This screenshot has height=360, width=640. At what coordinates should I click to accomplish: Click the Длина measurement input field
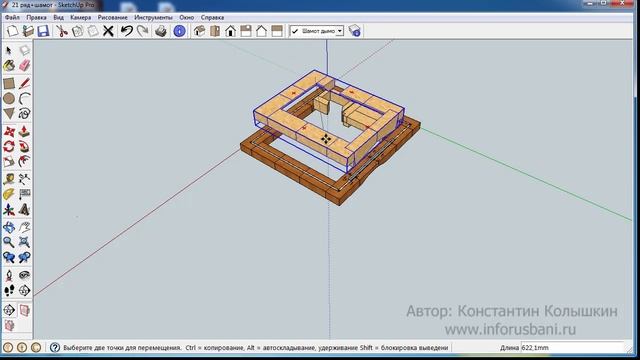pyautogui.click(x=573, y=348)
